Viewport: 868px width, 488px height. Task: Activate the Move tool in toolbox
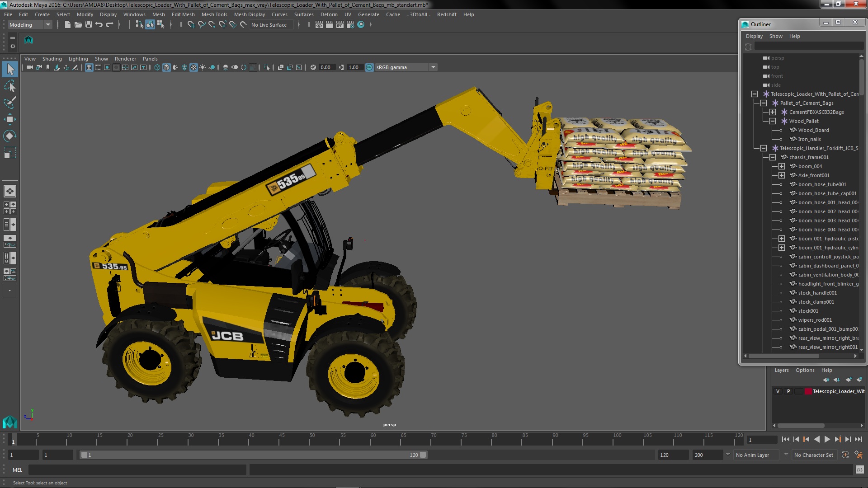10,119
